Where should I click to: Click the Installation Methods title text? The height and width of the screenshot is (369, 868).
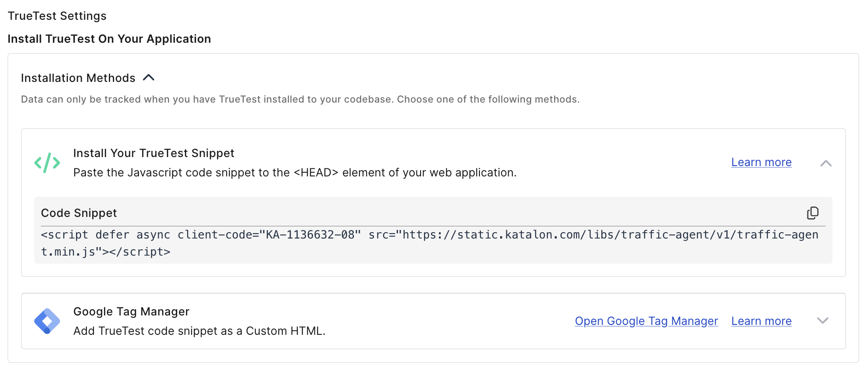(78, 78)
